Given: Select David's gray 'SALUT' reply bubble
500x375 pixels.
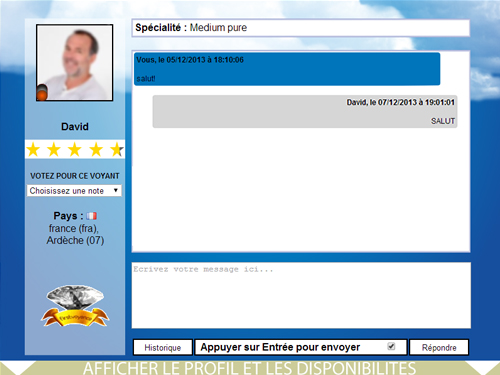Looking at the screenshot, I should [x=305, y=112].
